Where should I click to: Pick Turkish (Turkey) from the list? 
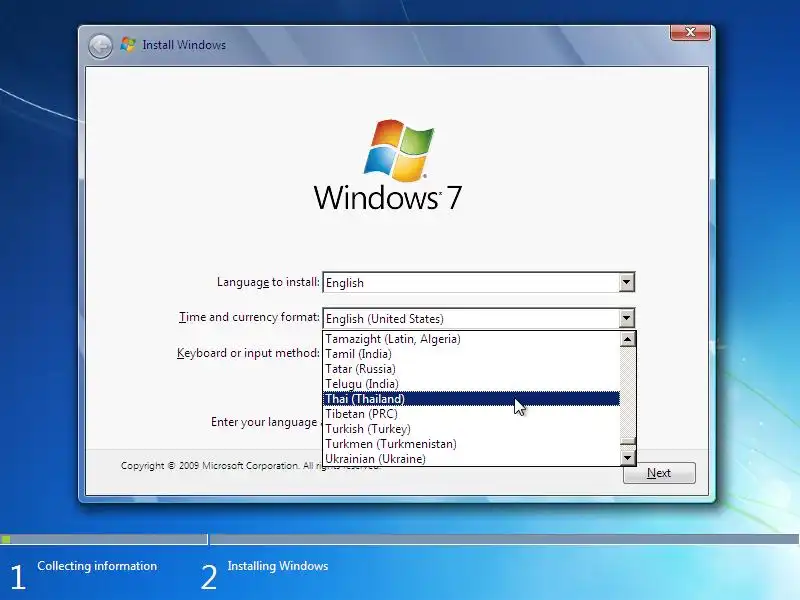471,429
